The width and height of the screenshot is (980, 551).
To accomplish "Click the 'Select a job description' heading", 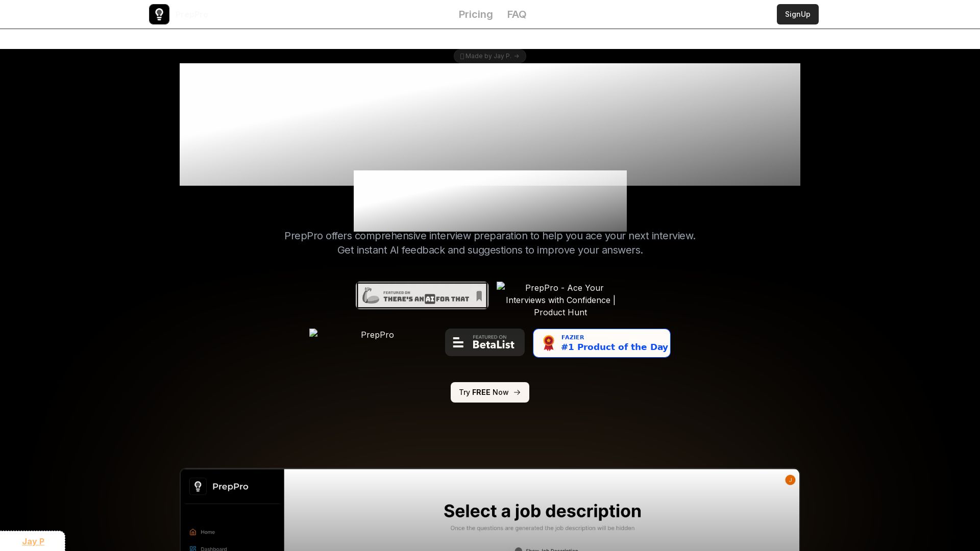I will (x=543, y=511).
